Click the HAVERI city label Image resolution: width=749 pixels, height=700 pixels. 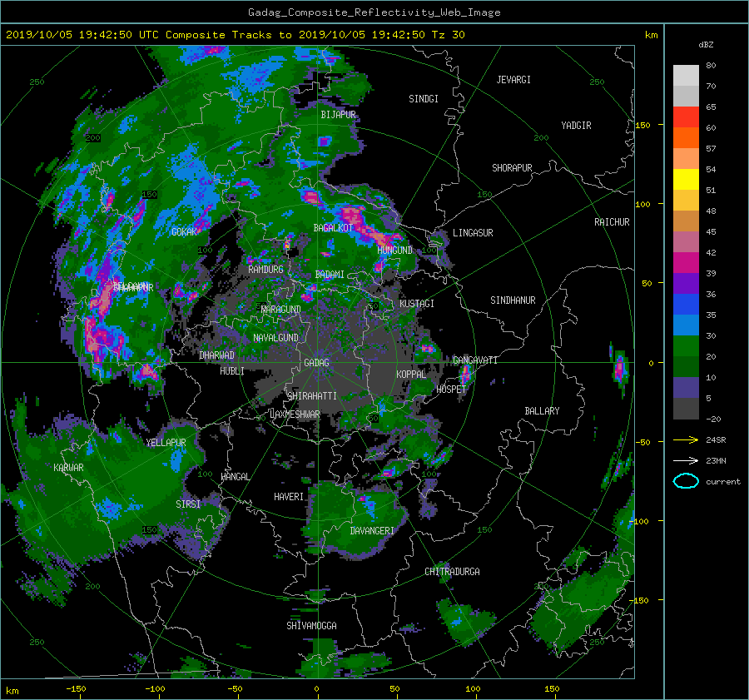pos(289,497)
